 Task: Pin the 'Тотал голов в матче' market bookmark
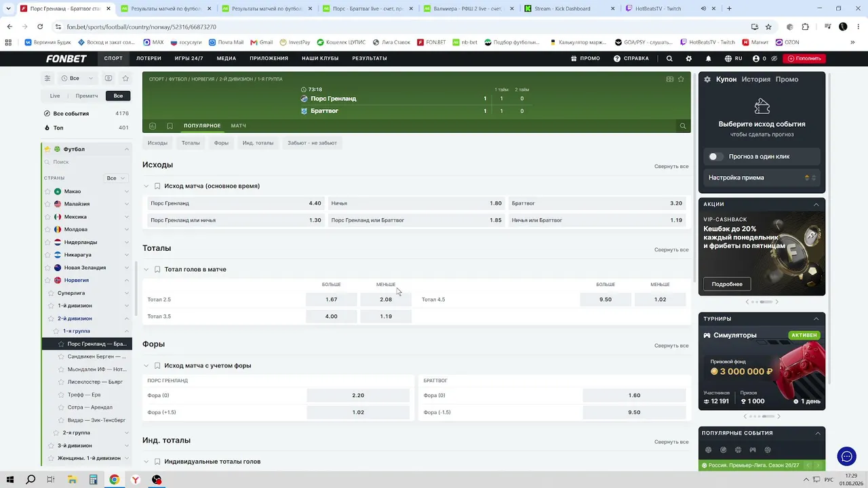[157, 270]
